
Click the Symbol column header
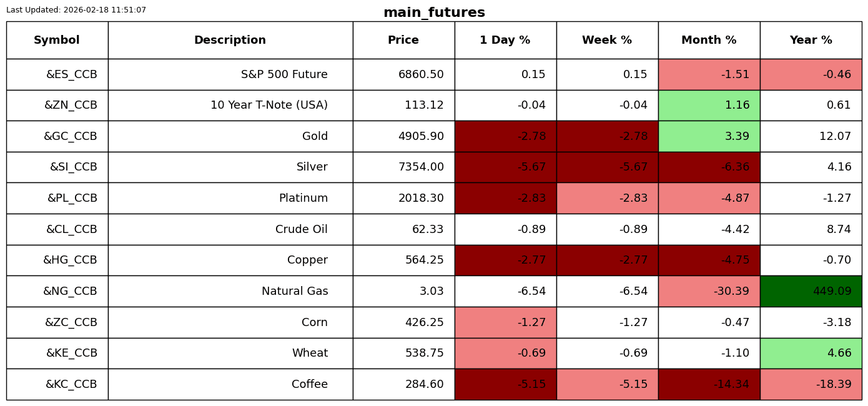coord(57,41)
